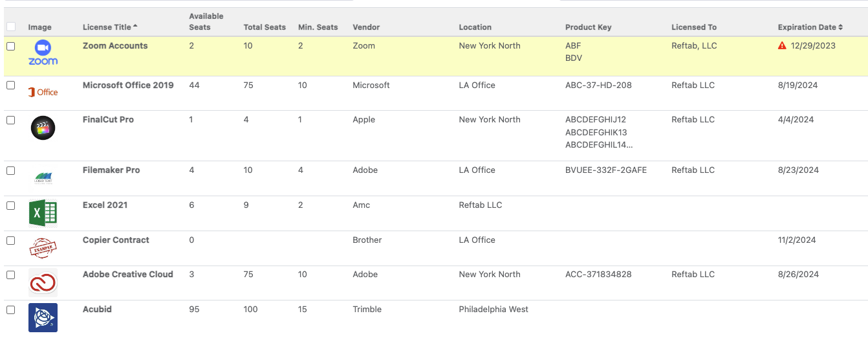The image size is (868, 351).
Task: Click the Apple vendor cell
Action: click(x=364, y=120)
